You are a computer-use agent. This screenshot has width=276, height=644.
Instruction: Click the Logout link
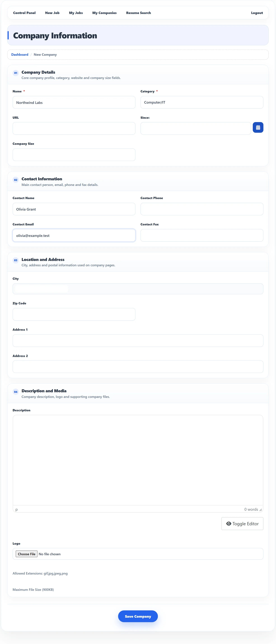(x=257, y=13)
